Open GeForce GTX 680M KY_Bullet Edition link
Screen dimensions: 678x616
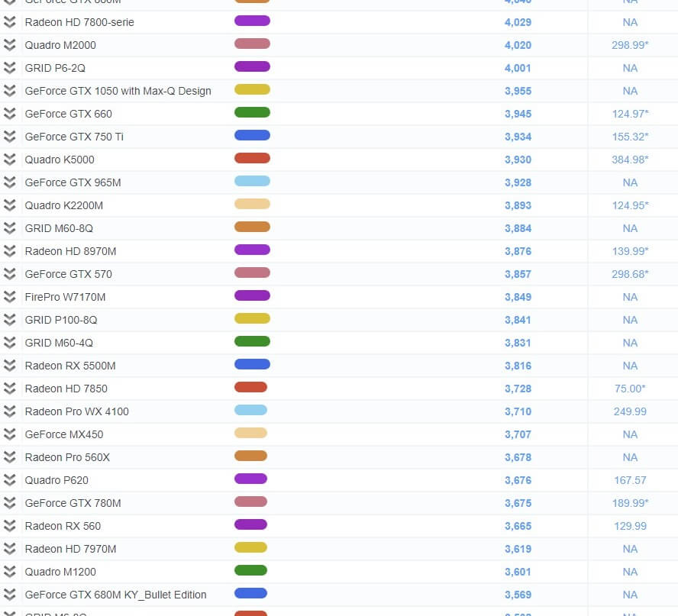point(116,595)
